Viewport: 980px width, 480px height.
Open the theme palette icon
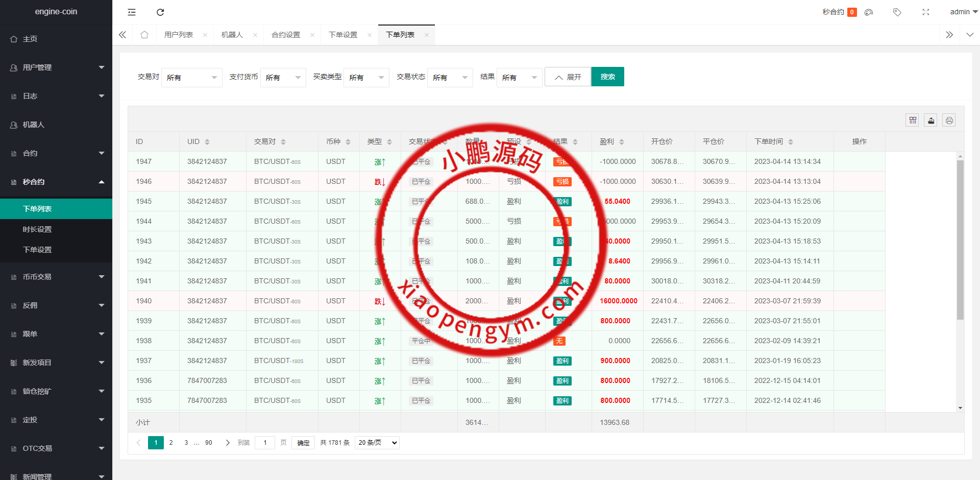(x=869, y=12)
